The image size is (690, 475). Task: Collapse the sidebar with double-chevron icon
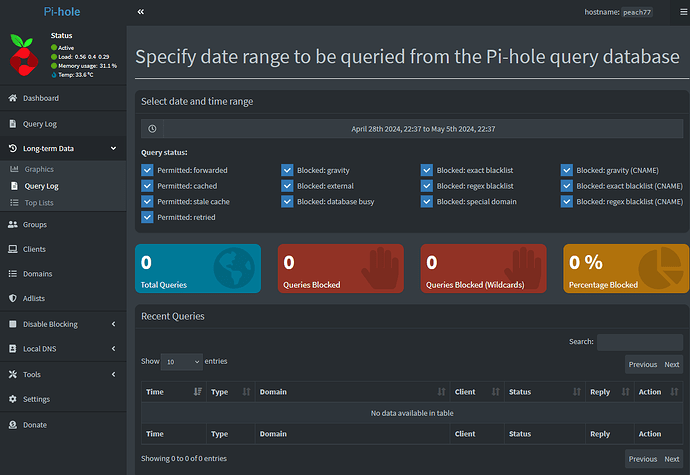[x=141, y=12]
